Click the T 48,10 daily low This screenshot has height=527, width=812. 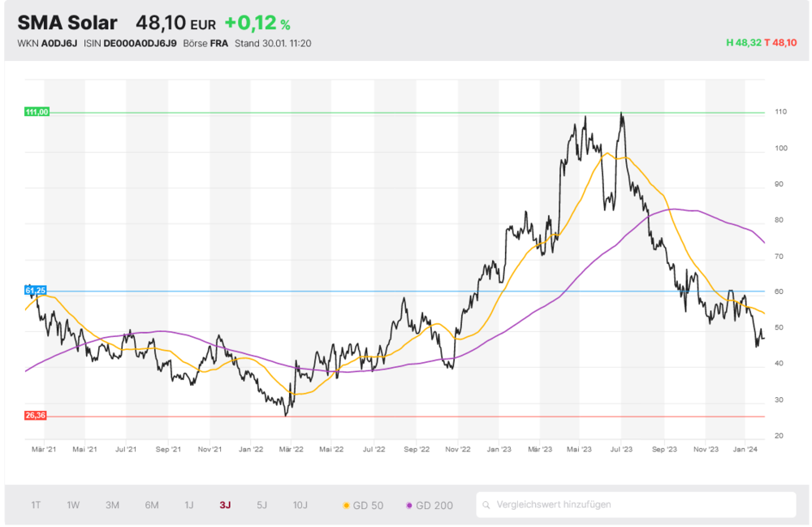780,42
